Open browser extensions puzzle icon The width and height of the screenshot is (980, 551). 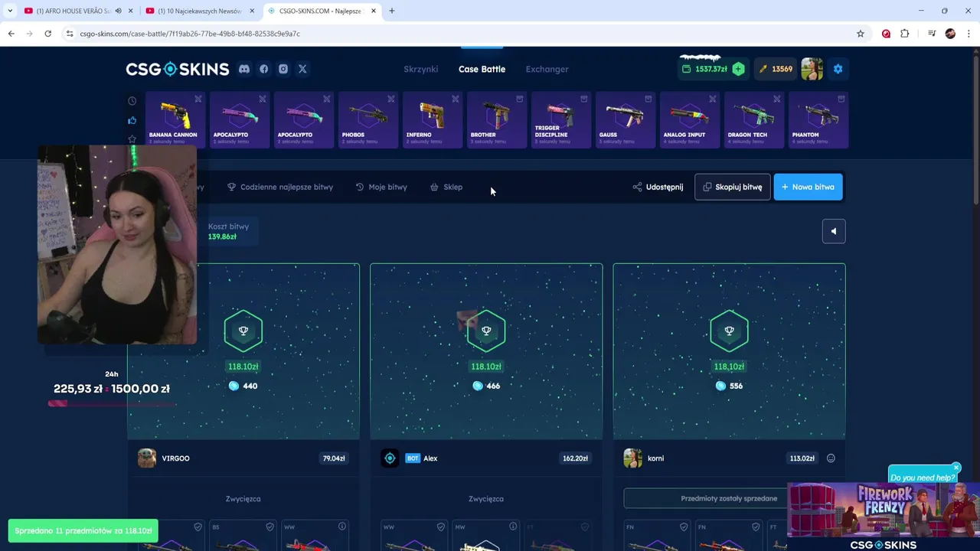click(905, 34)
